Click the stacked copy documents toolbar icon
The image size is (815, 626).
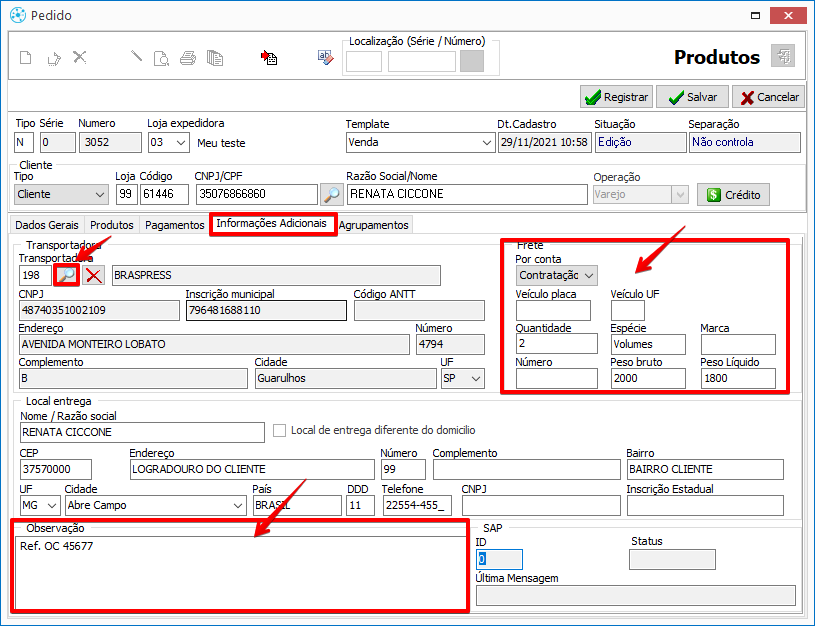(x=215, y=58)
